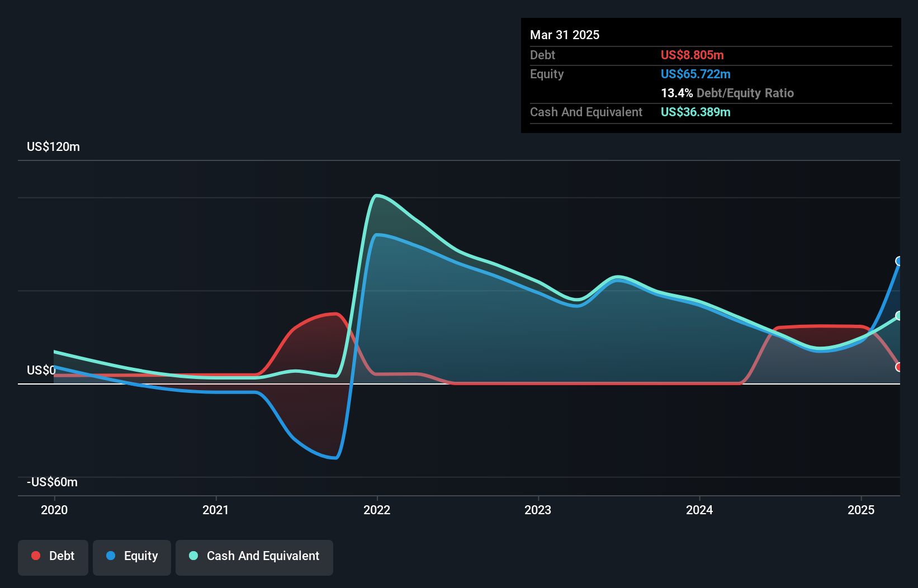Select the Debt endpoint marker at Mar 2025

pyautogui.click(x=899, y=367)
